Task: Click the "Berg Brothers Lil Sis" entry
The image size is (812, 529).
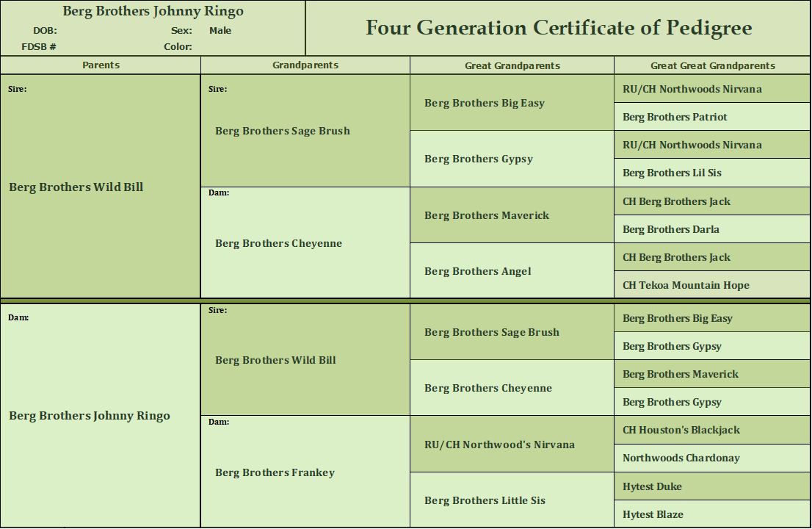Action: (x=673, y=173)
